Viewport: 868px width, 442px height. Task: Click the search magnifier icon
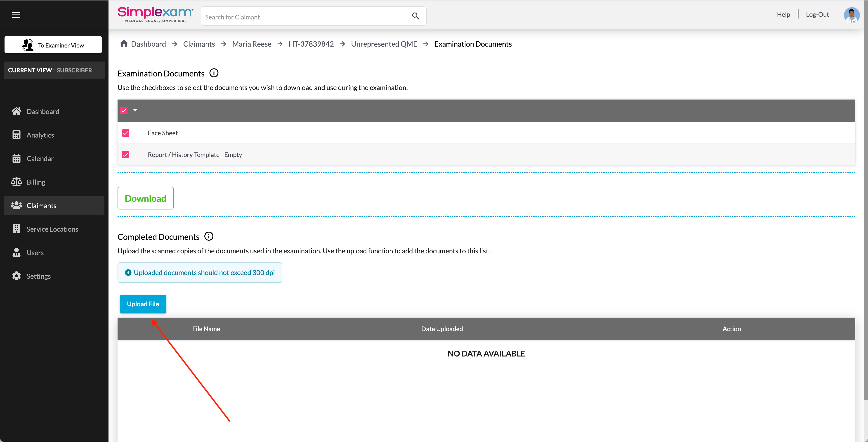tap(415, 16)
